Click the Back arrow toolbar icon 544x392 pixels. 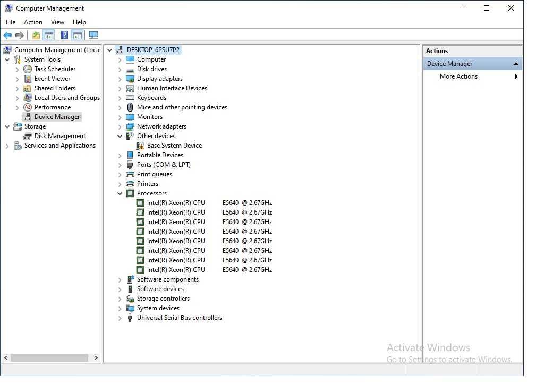[7, 36]
